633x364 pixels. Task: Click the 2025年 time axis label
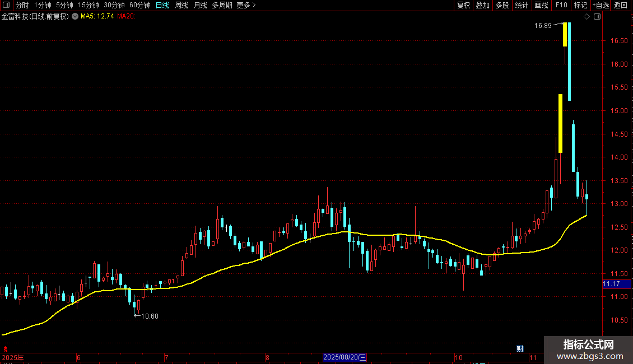pyautogui.click(x=13, y=357)
